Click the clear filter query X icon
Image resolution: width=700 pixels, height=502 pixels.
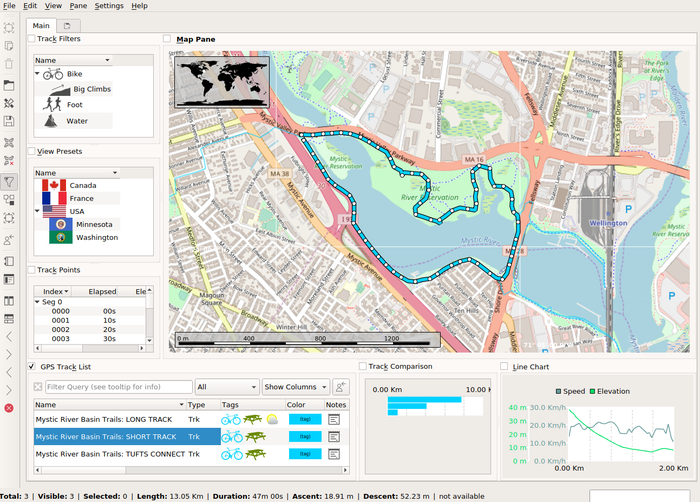(x=38, y=387)
